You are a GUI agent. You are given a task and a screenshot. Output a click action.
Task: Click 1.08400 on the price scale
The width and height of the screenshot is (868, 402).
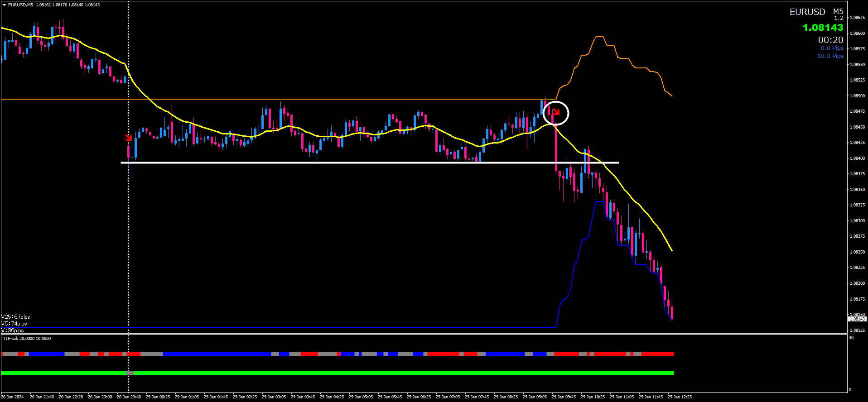pos(857,158)
